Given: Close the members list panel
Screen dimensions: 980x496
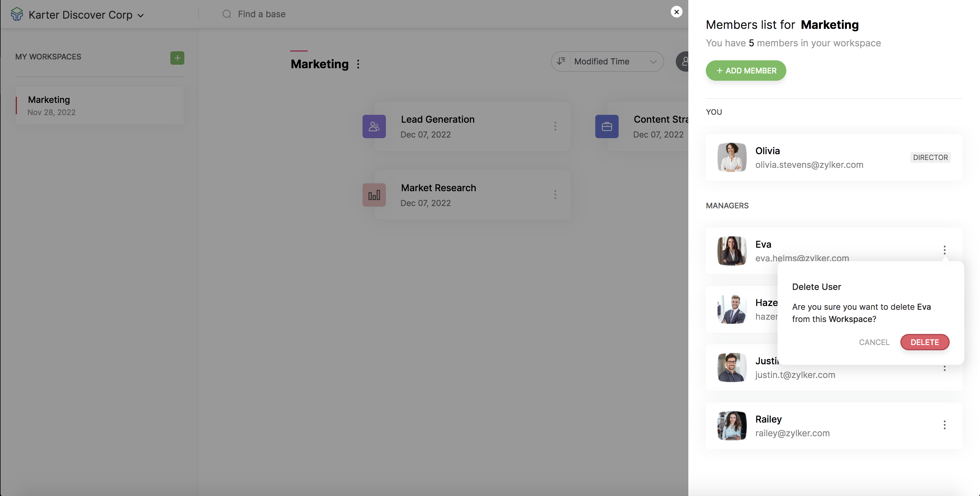Looking at the screenshot, I should 676,12.
